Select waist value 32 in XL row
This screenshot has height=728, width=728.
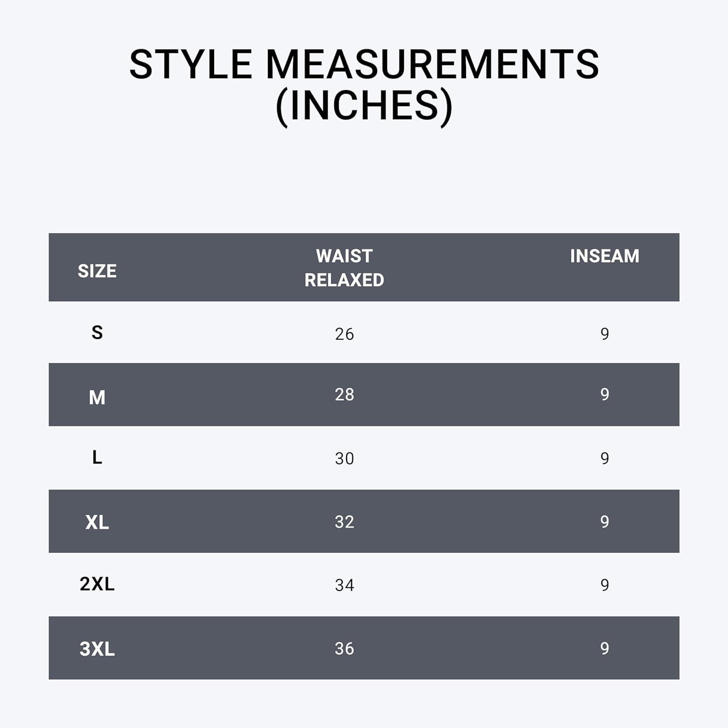pos(344,522)
